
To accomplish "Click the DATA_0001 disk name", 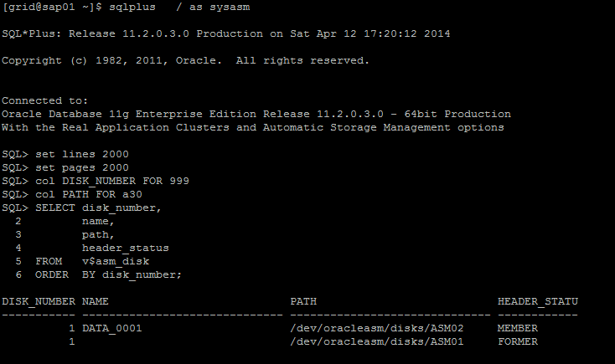I will click(x=112, y=328).
